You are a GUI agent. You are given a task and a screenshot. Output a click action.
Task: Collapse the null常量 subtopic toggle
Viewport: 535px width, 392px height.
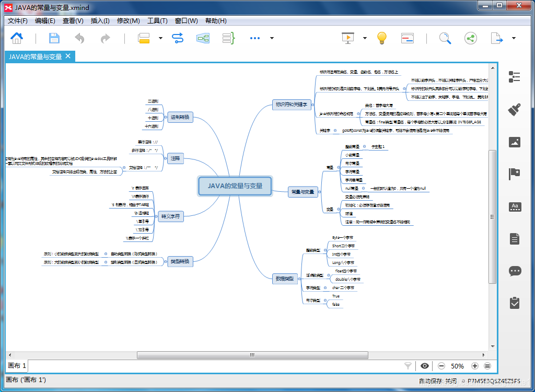364,188
